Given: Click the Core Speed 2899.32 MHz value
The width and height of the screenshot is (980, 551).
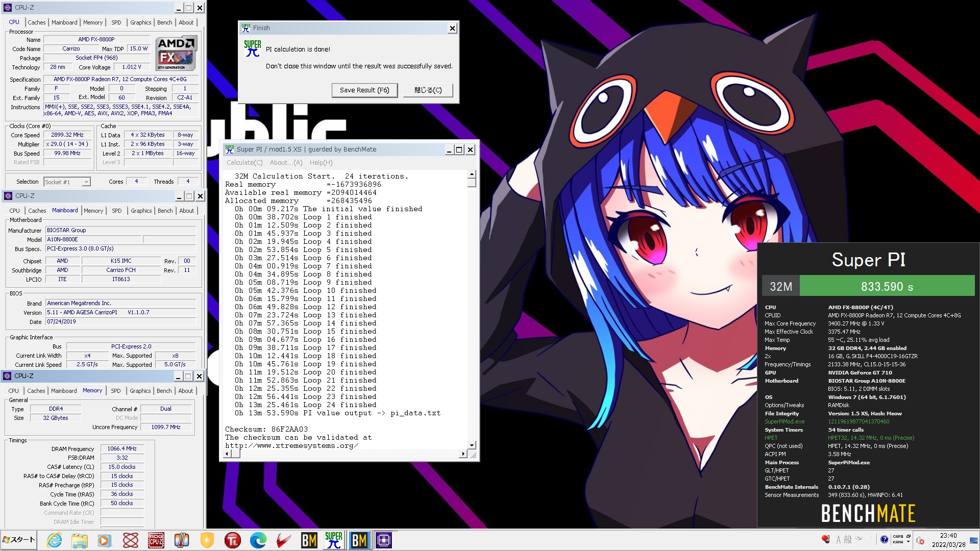Looking at the screenshot, I should click(67, 135).
